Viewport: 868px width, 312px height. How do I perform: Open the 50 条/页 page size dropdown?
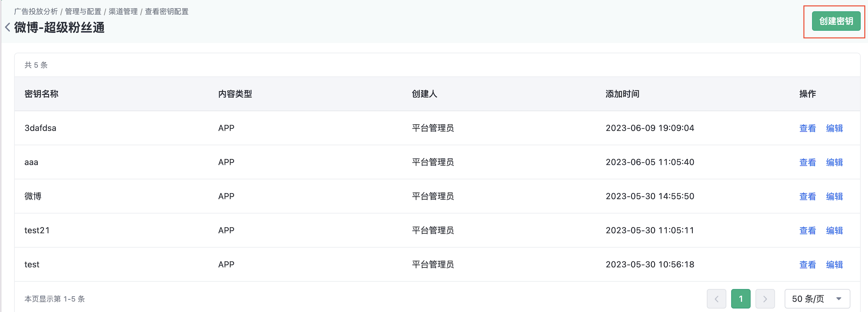point(817,299)
